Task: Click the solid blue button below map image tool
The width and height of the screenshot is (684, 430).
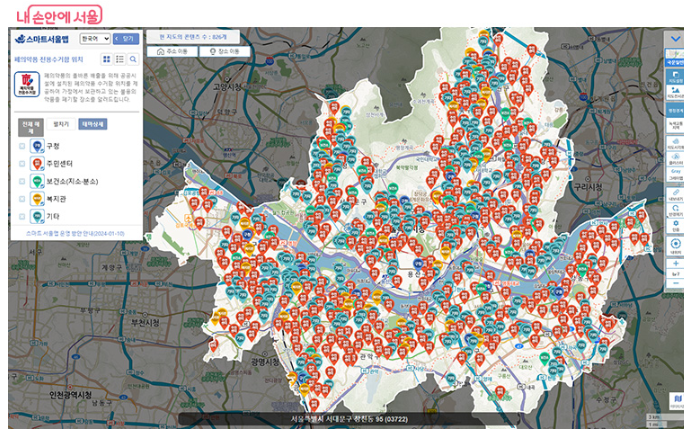Action: pos(675,110)
